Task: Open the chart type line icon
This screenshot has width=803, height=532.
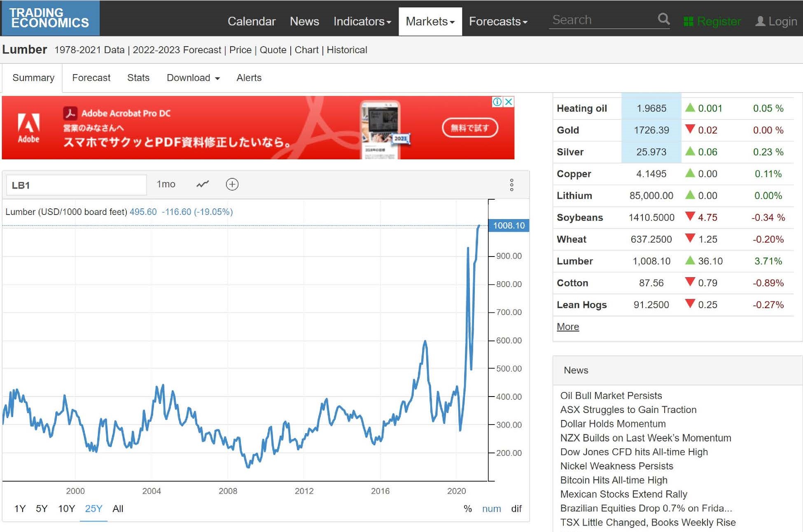Action: [x=203, y=184]
